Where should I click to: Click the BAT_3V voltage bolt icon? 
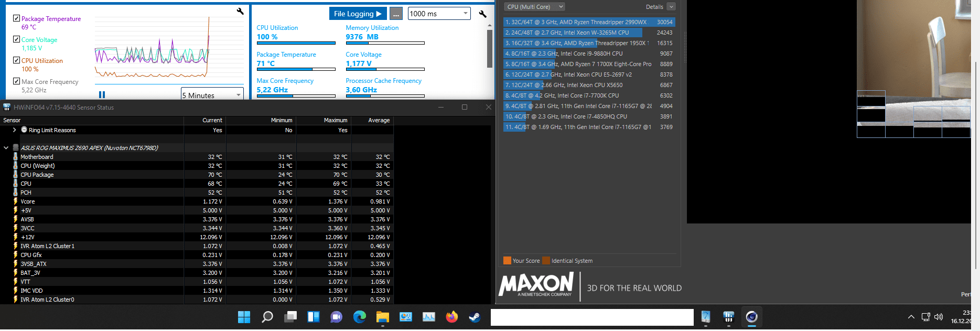point(16,273)
